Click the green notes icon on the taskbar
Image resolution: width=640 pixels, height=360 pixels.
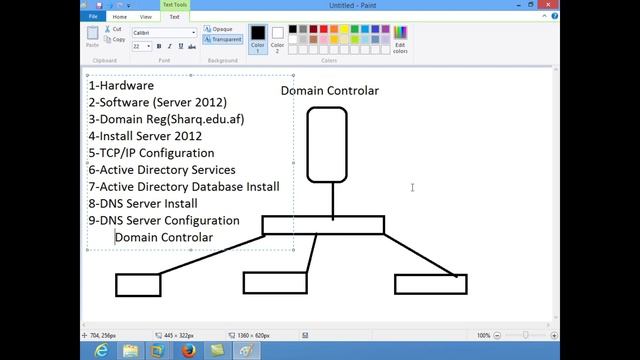pos(217,351)
